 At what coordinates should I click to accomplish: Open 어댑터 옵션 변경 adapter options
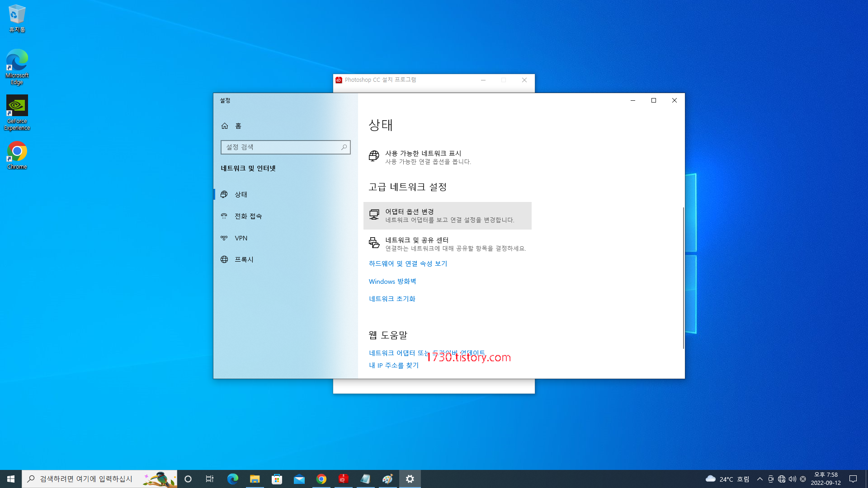point(447,216)
